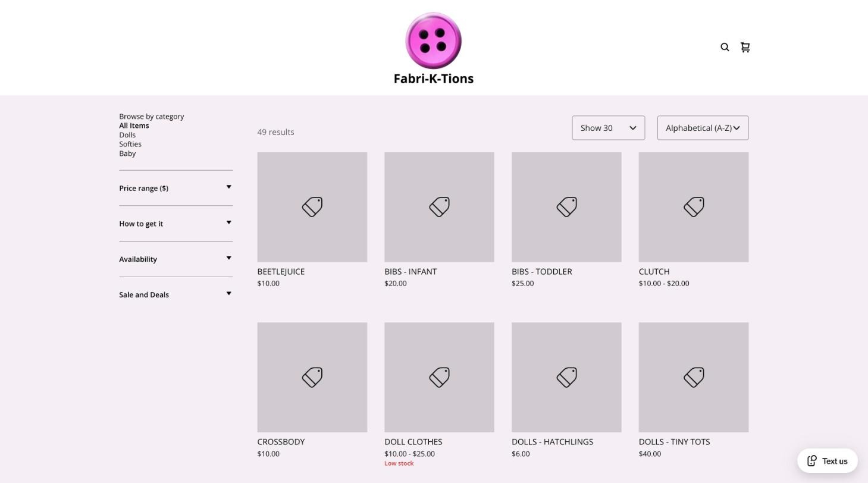The image size is (868, 483).
Task: Open the DOLL CLOTHES product image
Action: pyautogui.click(x=439, y=377)
